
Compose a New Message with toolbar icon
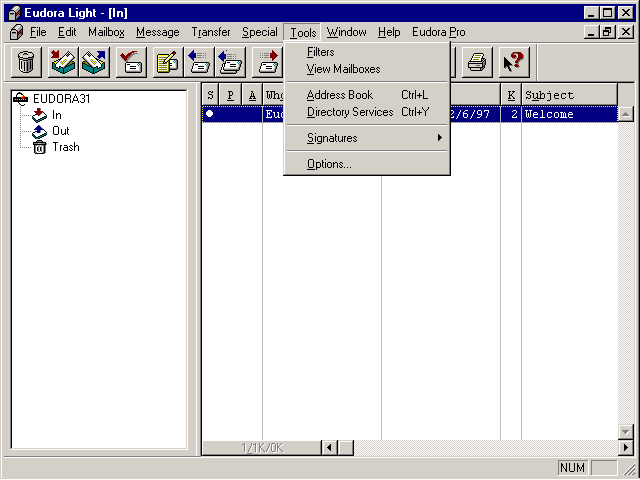pyautogui.click(x=168, y=62)
